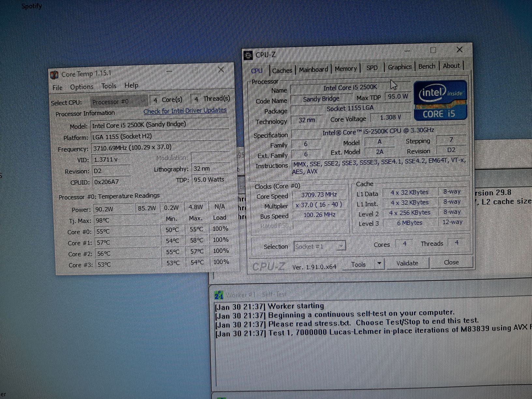Switch to the Caches tab in CPU-Z

point(282,70)
